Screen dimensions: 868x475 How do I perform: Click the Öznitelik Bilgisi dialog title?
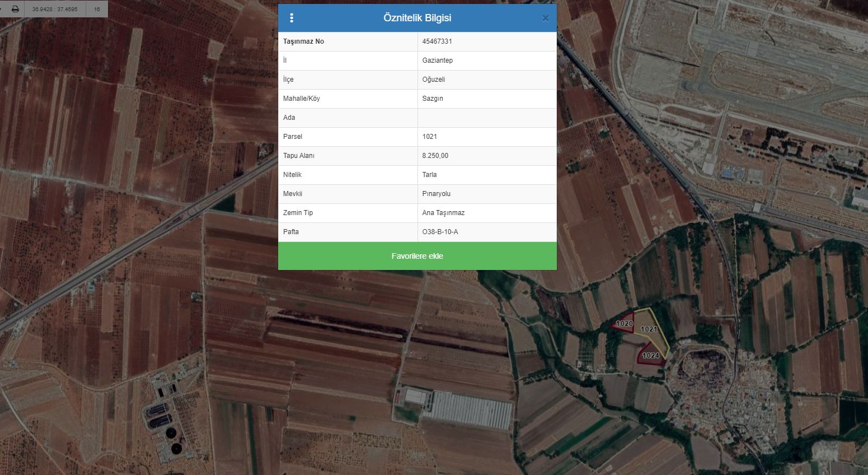click(417, 18)
